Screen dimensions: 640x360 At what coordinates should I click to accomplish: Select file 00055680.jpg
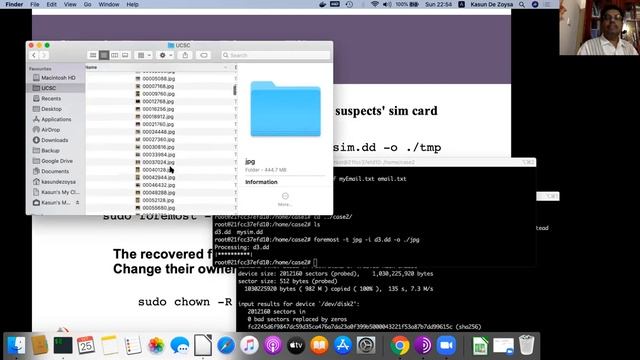pos(158,208)
